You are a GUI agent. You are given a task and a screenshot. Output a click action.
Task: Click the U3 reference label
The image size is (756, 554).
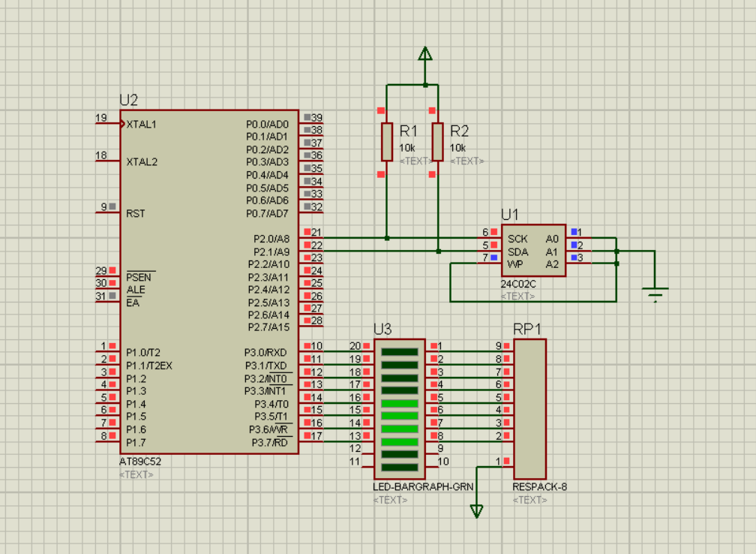tap(382, 329)
